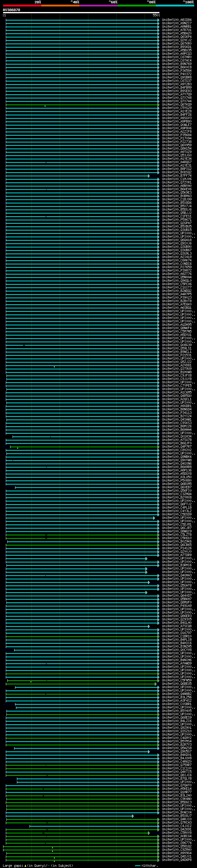Select label UniRef100_A9V9G4
Viewport: 197px width, 868px height.
point(176,853)
